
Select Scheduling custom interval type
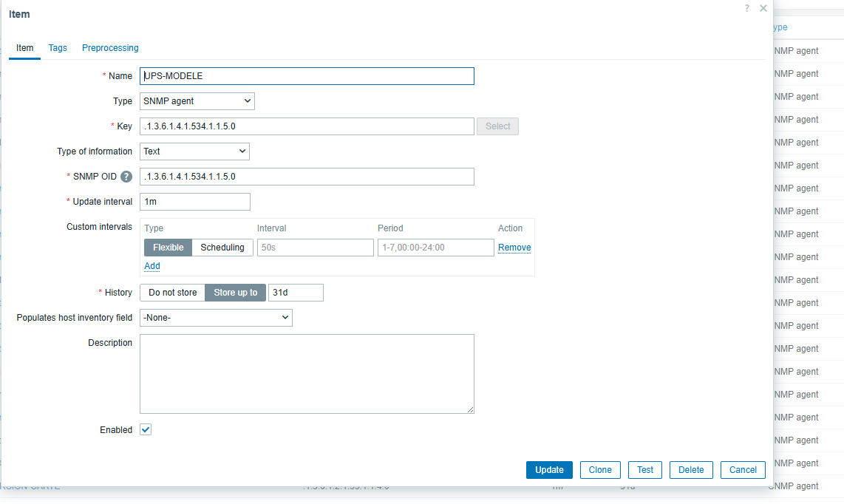click(222, 248)
